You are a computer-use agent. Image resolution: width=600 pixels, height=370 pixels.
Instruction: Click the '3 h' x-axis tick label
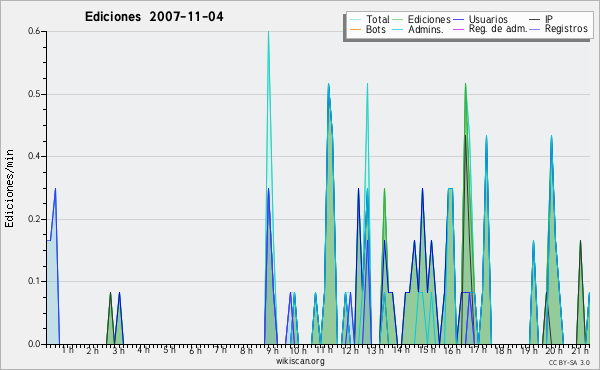click(x=118, y=350)
